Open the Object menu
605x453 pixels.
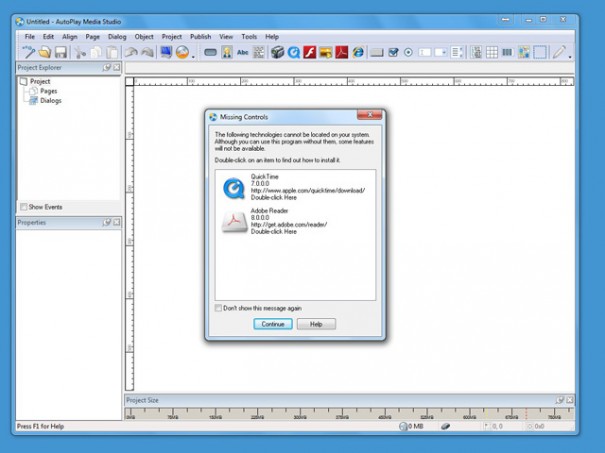click(x=144, y=37)
